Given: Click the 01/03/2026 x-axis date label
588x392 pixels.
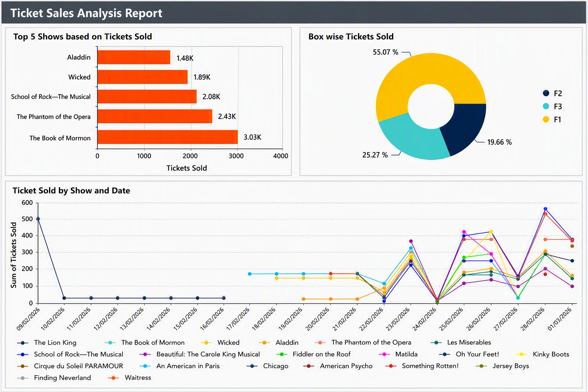Looking at the screenshot, I should (559, 318).
